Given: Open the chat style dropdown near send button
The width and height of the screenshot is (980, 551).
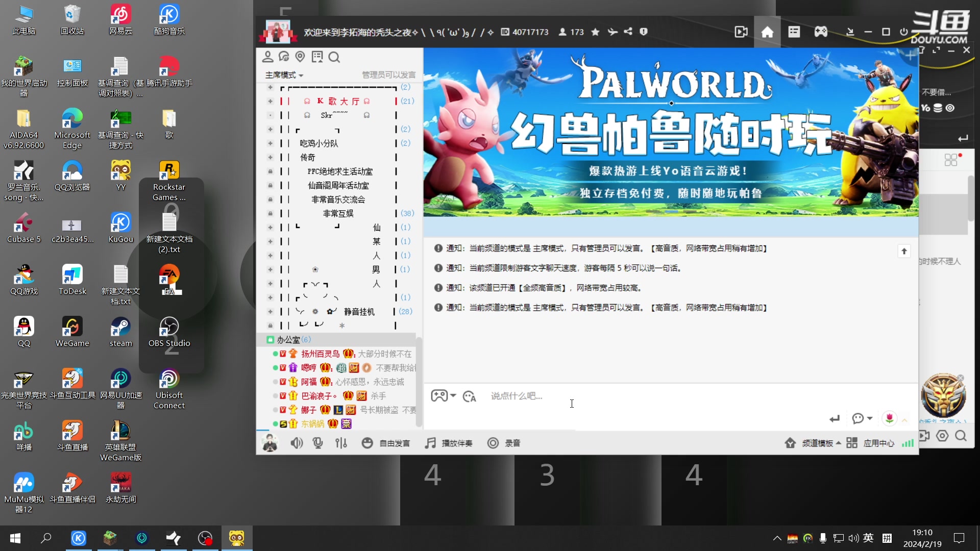Looking at the screenshot, I should click(862, 418).
